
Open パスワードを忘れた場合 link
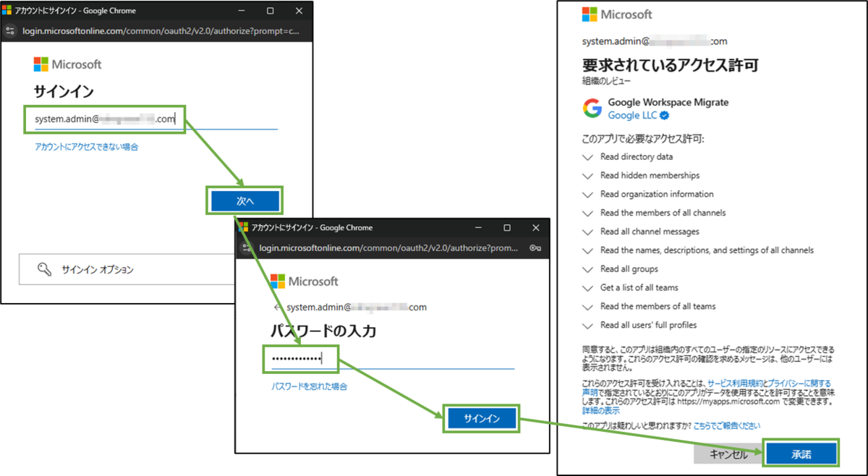309,386
